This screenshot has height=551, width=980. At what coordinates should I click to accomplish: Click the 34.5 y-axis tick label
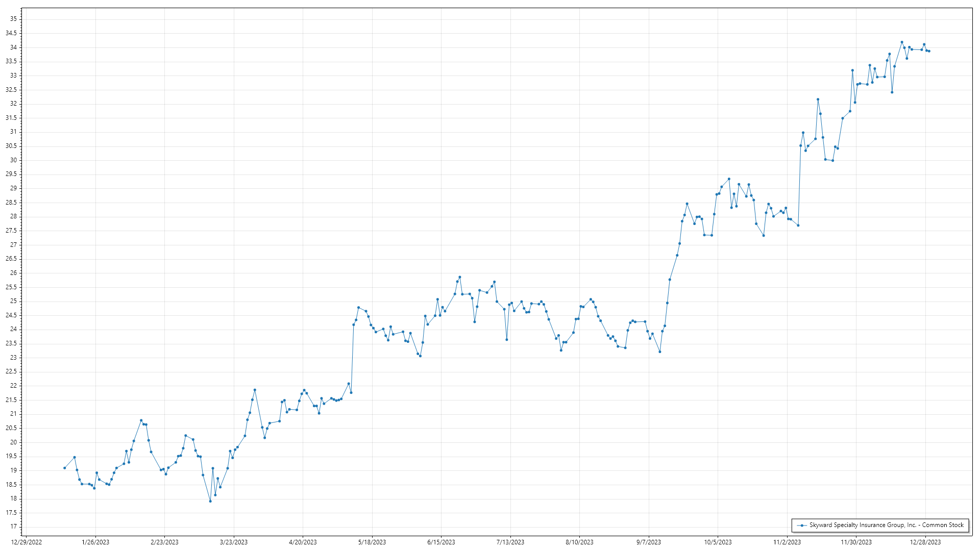point(11,33)
